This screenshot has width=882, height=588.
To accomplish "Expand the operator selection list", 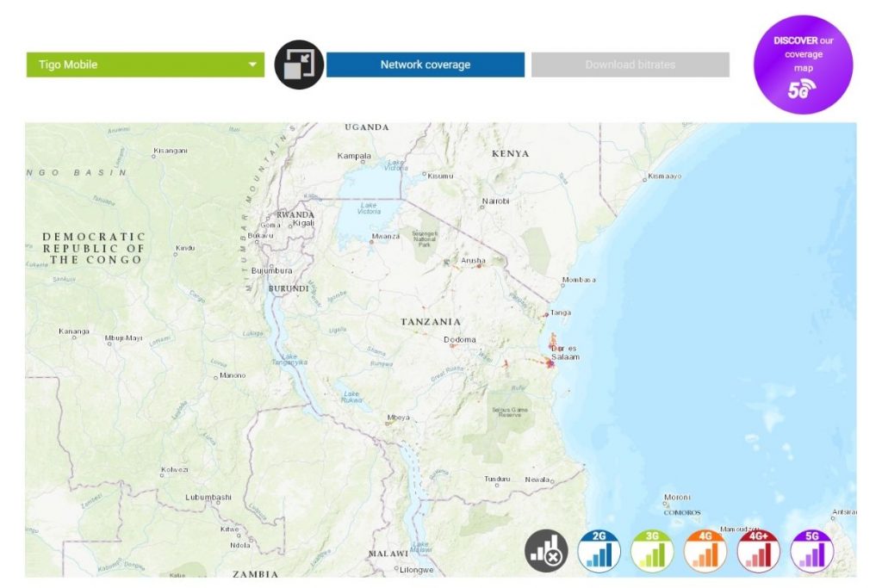I will pyautogui.click(x=252, y=64).
